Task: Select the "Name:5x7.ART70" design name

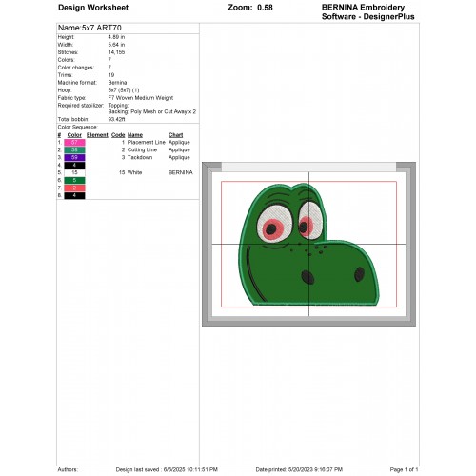Action: 89,28
